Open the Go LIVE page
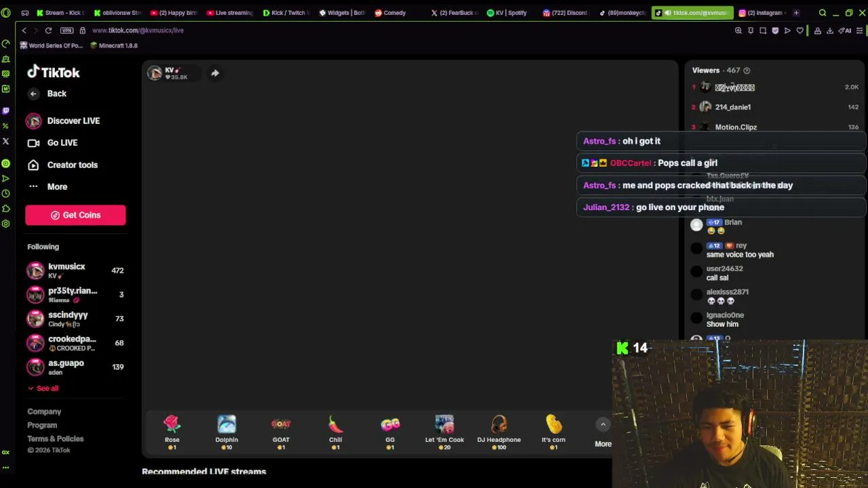 point(52,143)
